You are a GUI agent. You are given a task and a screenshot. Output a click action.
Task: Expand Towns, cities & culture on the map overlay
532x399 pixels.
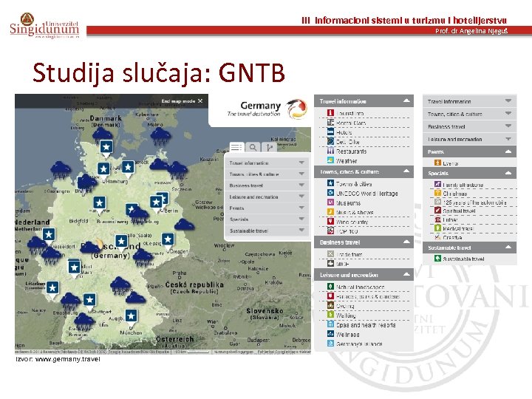click(267, 174)
